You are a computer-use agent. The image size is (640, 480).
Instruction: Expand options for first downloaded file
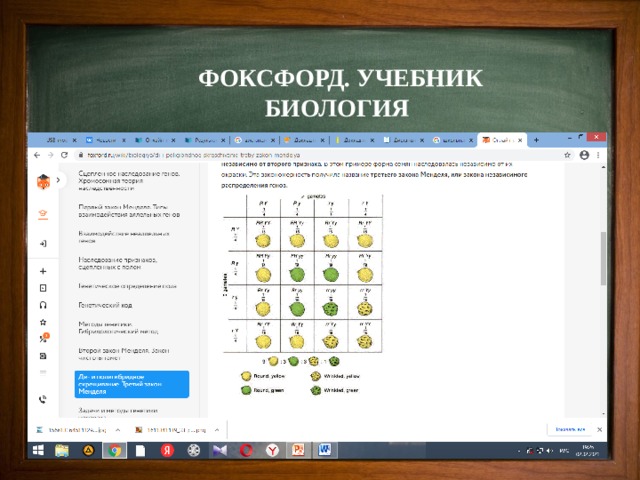[118, 430]
